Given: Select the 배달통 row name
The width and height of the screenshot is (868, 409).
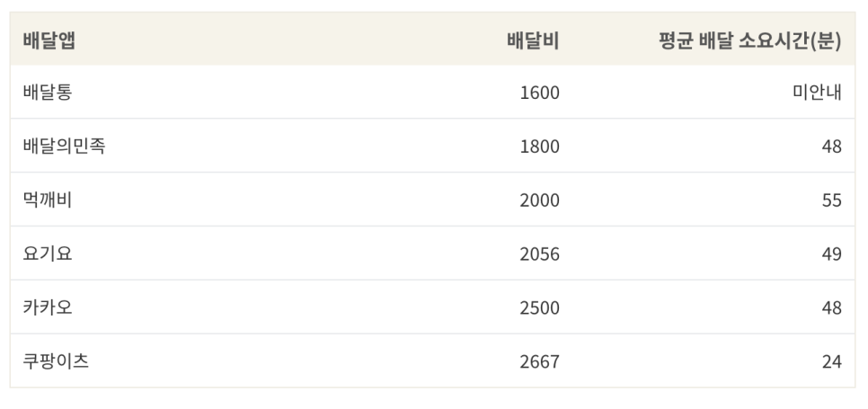Looking at the screenshot, I should 48,92.
